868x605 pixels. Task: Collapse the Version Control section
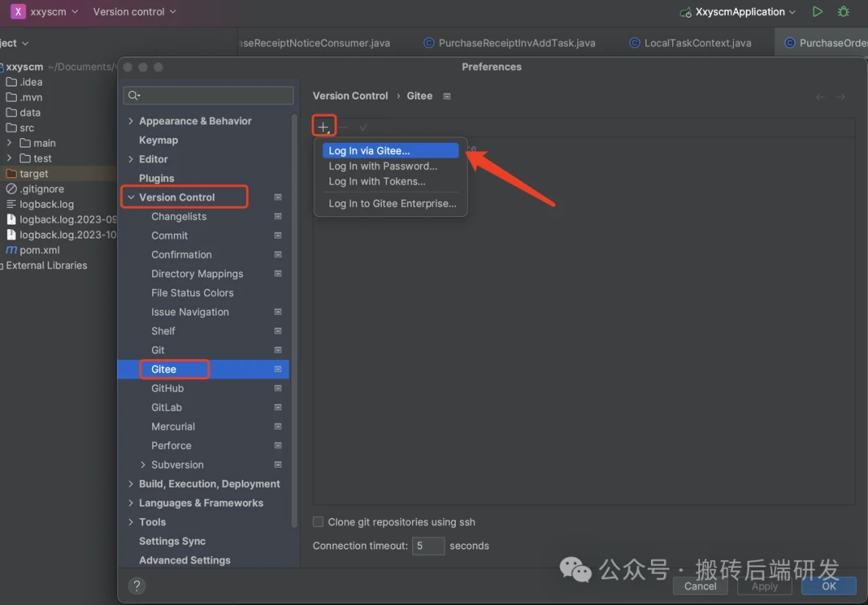point(131,197)
